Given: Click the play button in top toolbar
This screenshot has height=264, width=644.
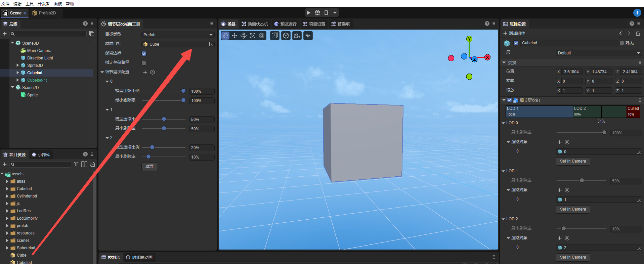Looking at the screenshot, I should coord(308,13).
